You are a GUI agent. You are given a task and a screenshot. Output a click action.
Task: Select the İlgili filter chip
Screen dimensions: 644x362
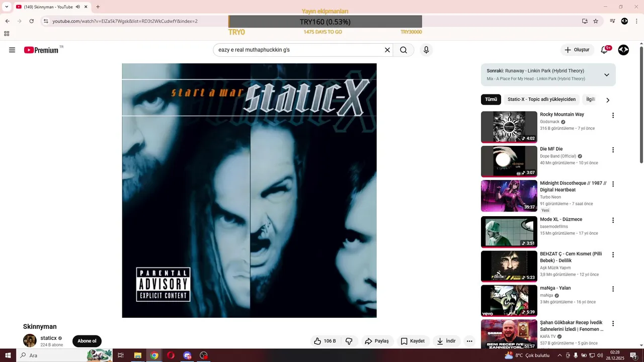pyautogui.click(x=591, y=100)
